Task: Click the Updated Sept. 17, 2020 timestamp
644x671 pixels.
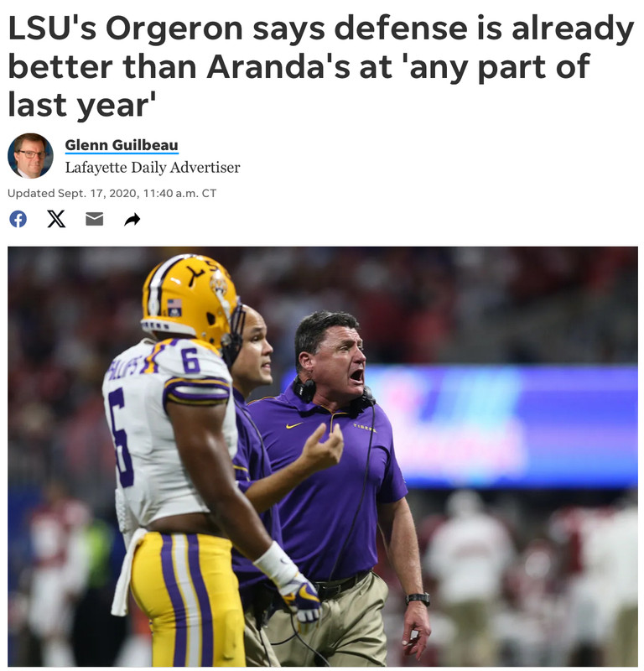Action: tap(112, 194)
